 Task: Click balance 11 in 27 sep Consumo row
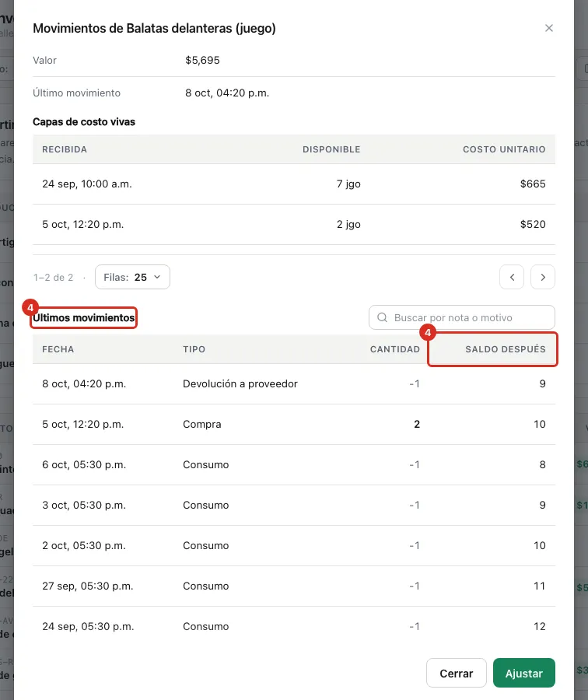pyautogui.click(x=539, y=586)
